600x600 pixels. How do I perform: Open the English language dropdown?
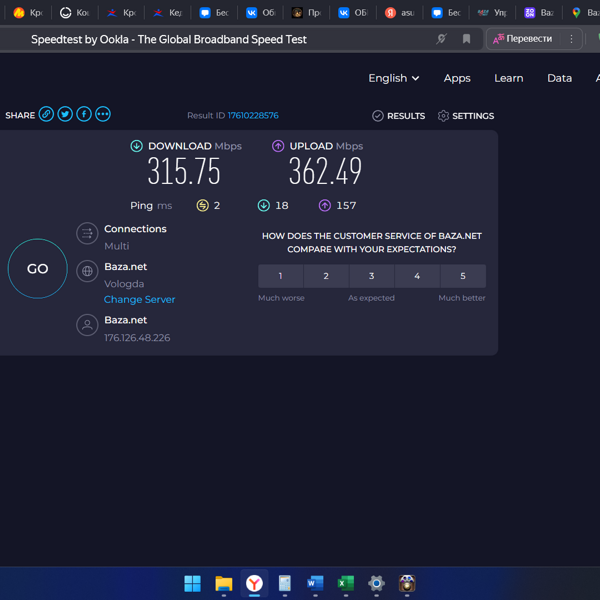[x=394, y=78]
